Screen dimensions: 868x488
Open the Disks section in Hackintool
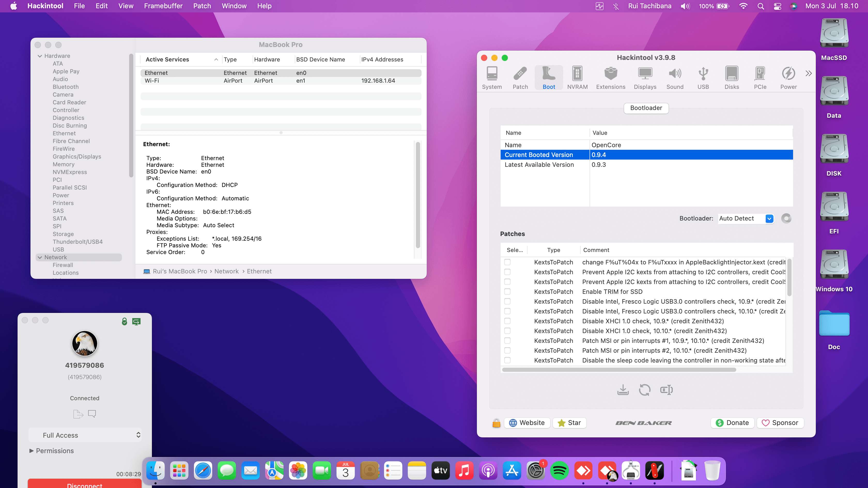pyautogui.click(x=732, y=77)
